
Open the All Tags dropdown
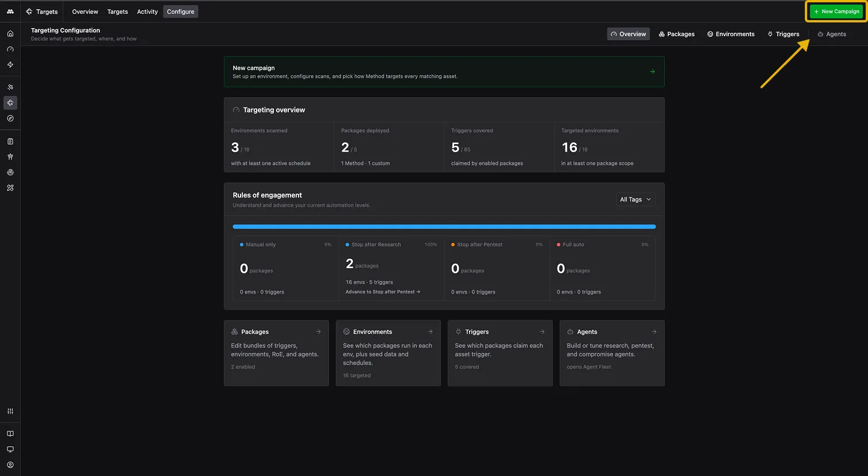tap(636, 199)
